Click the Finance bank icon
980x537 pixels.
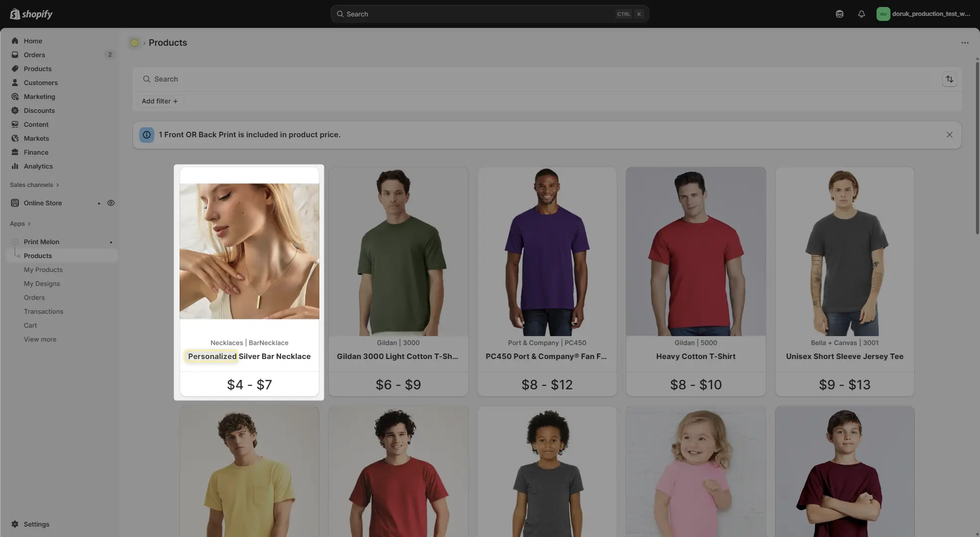coord(15,152)
